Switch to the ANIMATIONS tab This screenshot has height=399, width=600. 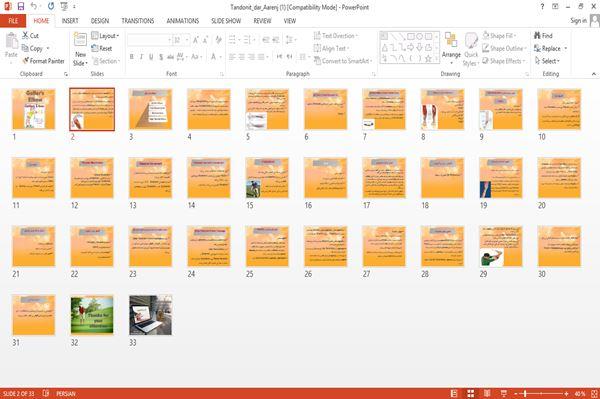point(183,21)
